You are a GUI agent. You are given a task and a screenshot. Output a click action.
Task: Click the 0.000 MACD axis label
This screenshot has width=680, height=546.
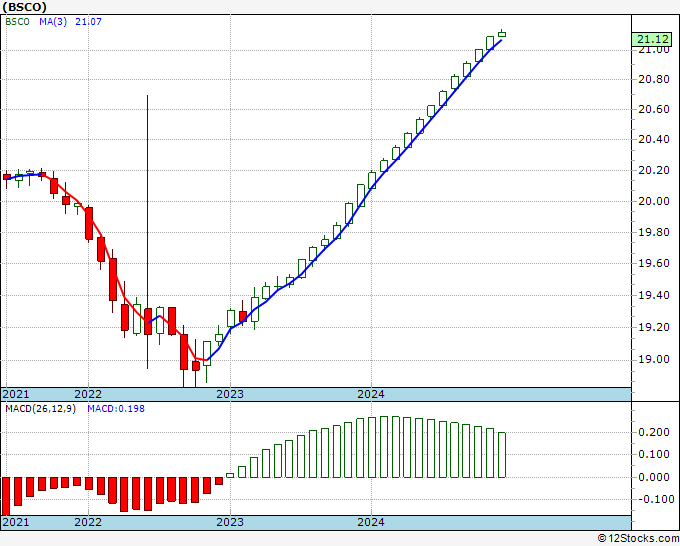click(x=654, y=477)
